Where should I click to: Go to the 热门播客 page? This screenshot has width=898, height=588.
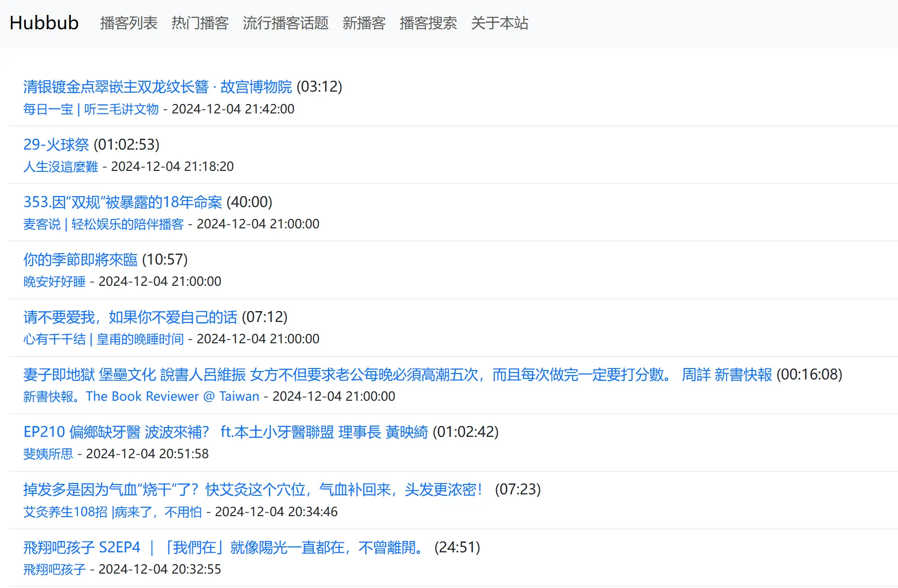[200, 23]
